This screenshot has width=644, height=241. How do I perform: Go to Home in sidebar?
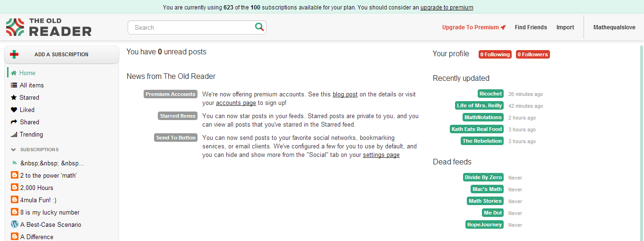pos(27,73)
